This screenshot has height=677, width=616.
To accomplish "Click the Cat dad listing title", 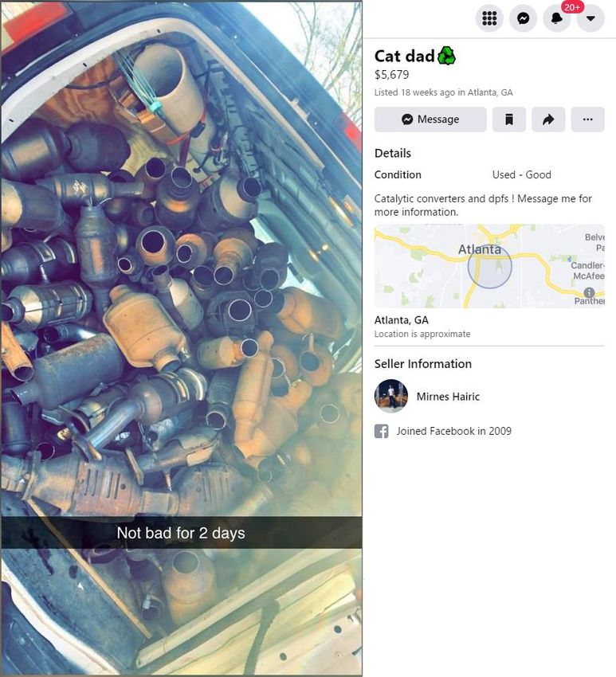I will click(x=404, y=56).
